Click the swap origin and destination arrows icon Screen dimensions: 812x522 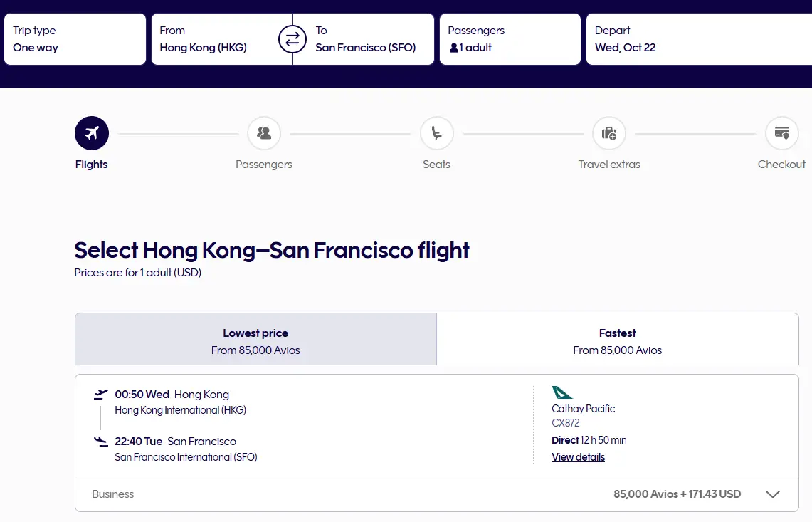click(292, 40)
